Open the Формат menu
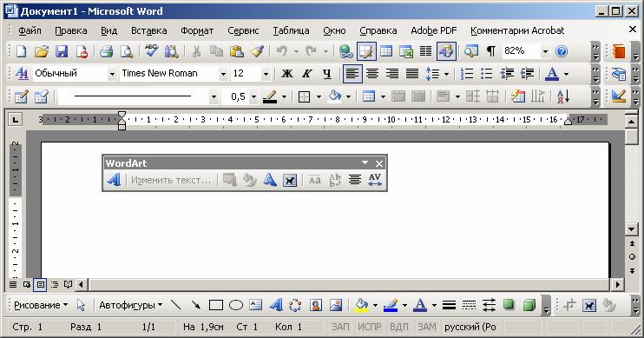 point(197,30)
